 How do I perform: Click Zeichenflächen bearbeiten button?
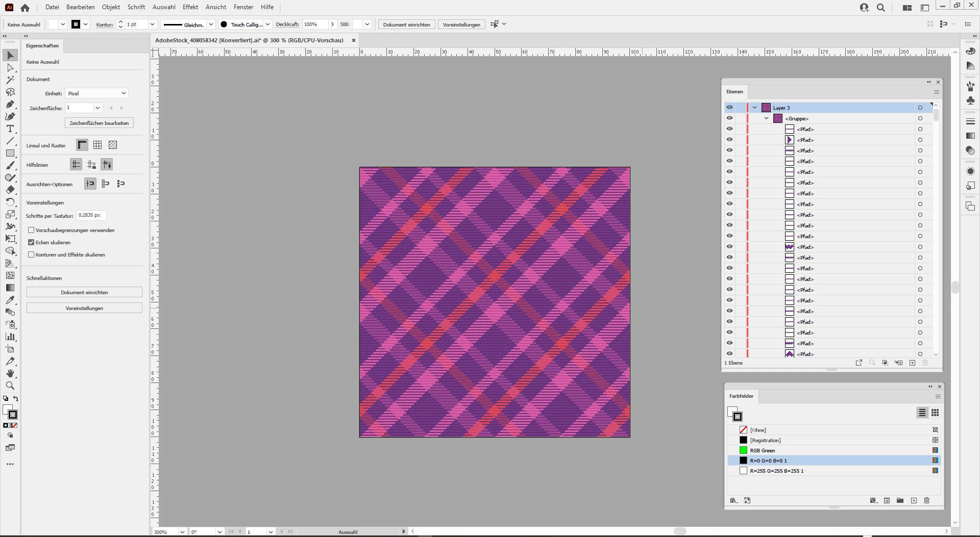click(99, 123)
